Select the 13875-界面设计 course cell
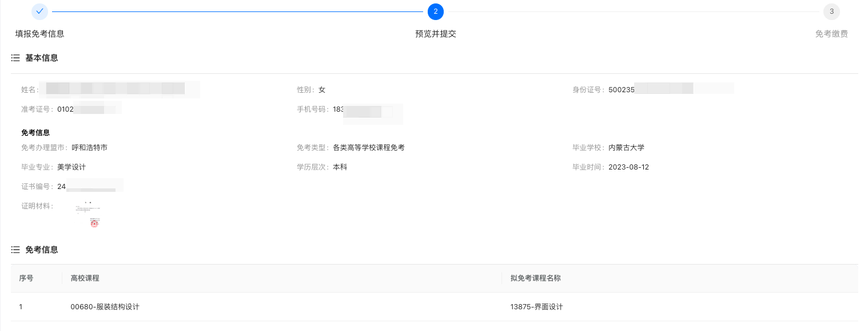Screen dimensions: 868x331 point(536,307)
